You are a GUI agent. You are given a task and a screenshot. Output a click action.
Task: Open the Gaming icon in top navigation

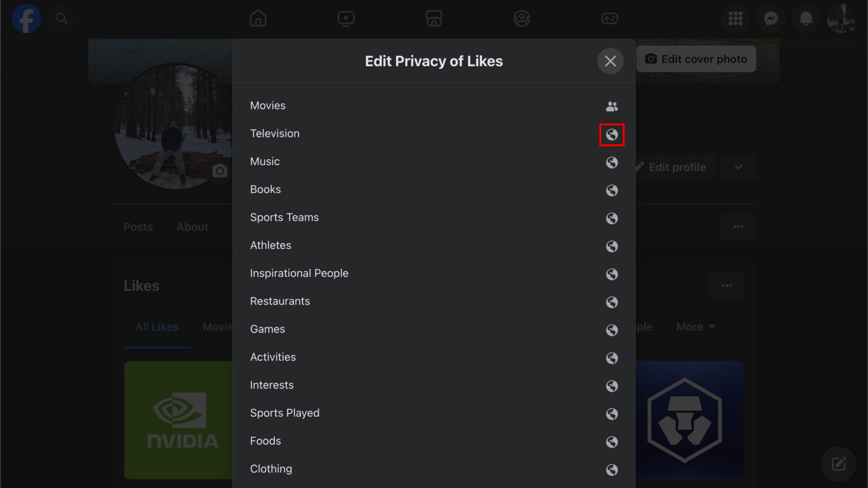(x=610, y=18)
